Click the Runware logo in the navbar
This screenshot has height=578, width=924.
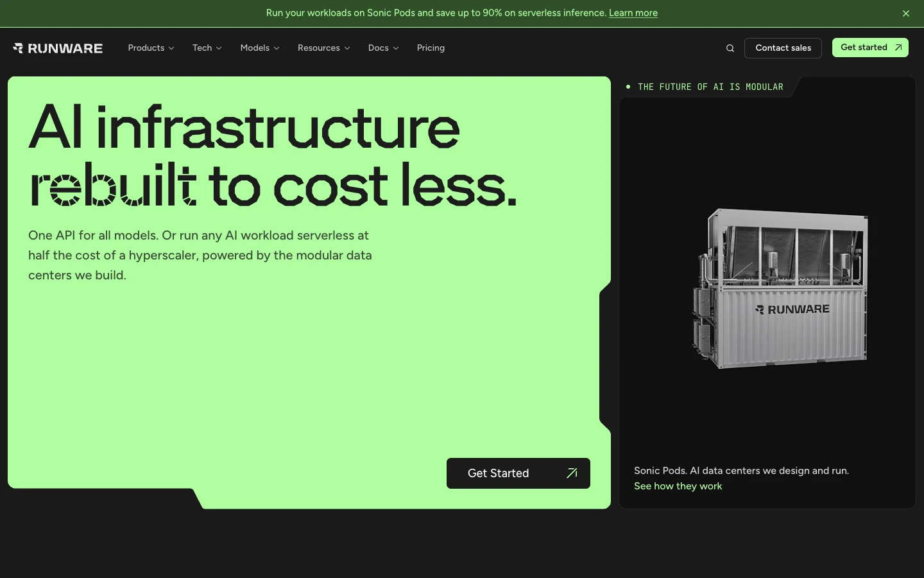pos(58,48)
